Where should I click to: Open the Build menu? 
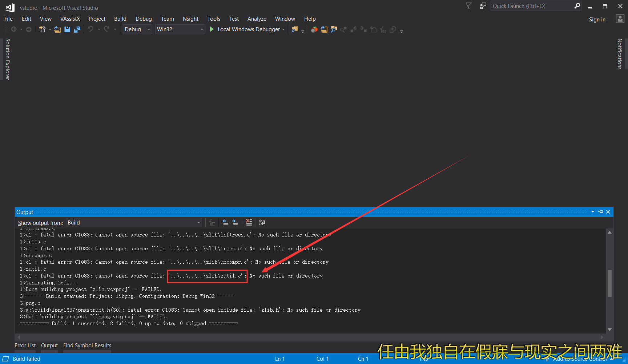tap(120, 19)
